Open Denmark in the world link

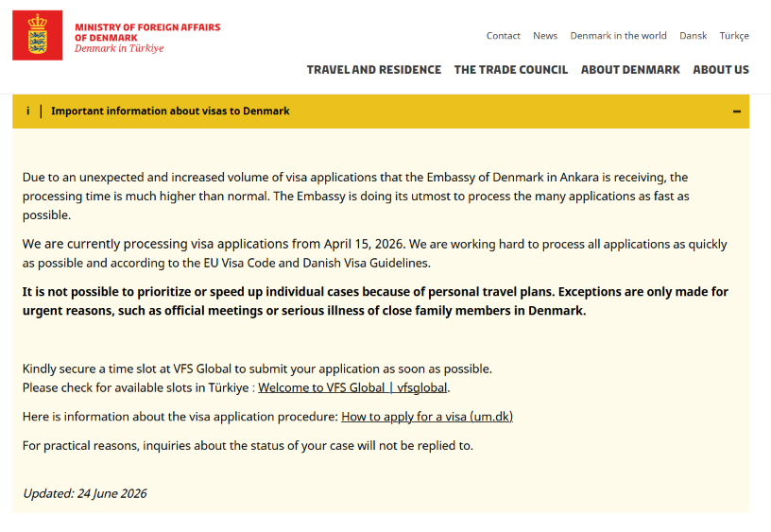618,36
